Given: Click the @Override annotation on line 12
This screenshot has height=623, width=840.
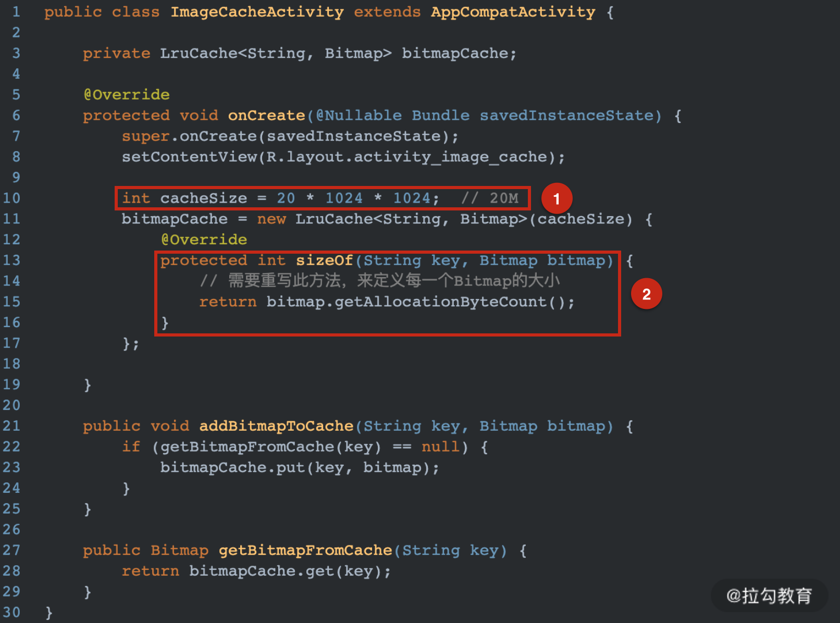Looking at the screenshot, I should [x=204, y=240].
